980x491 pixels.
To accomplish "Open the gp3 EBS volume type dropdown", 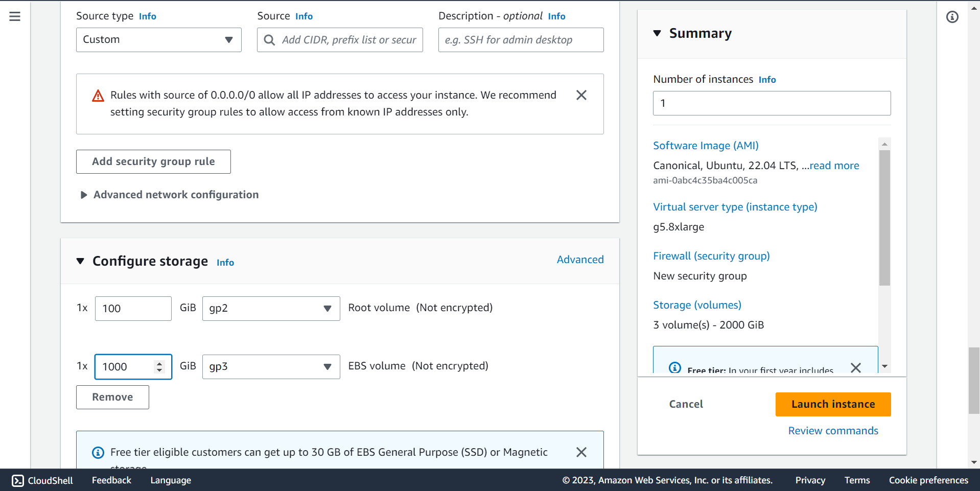I will click(271, 367).
